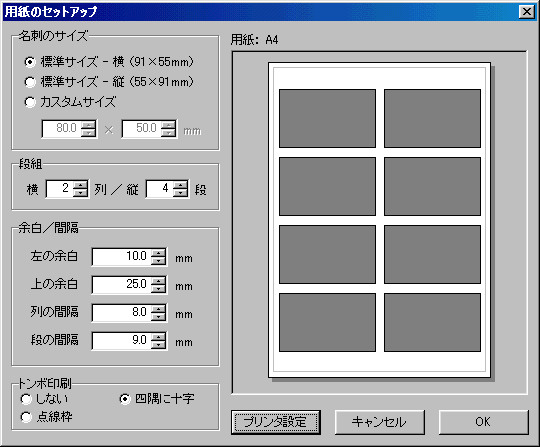Decrease 上の余白 value with down arrow
Viewport: 540px width, 447px height.
158,289
